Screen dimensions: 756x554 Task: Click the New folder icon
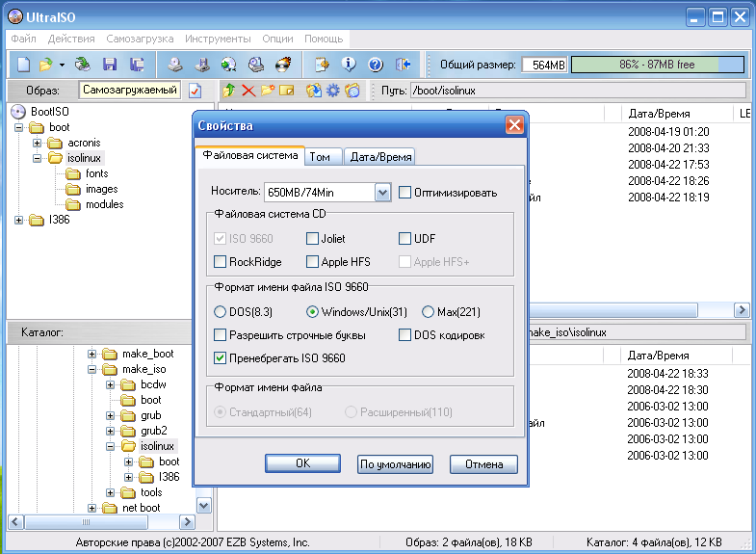click(268, 91)
